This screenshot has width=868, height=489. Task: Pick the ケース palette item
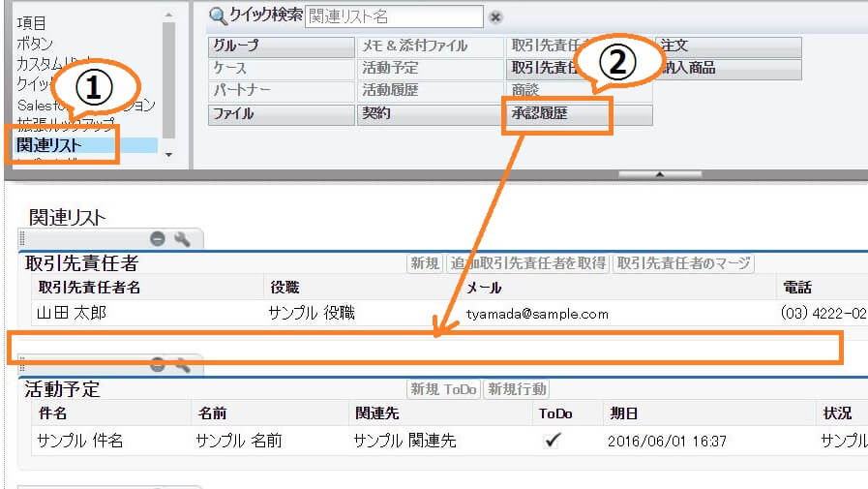tap(282, 69)
